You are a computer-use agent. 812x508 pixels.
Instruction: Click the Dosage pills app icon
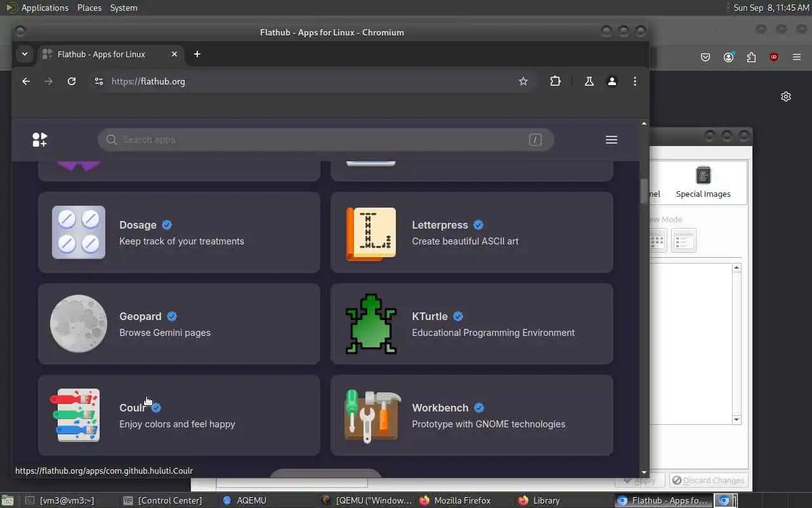pyautogui.click(x=79, y=232)
